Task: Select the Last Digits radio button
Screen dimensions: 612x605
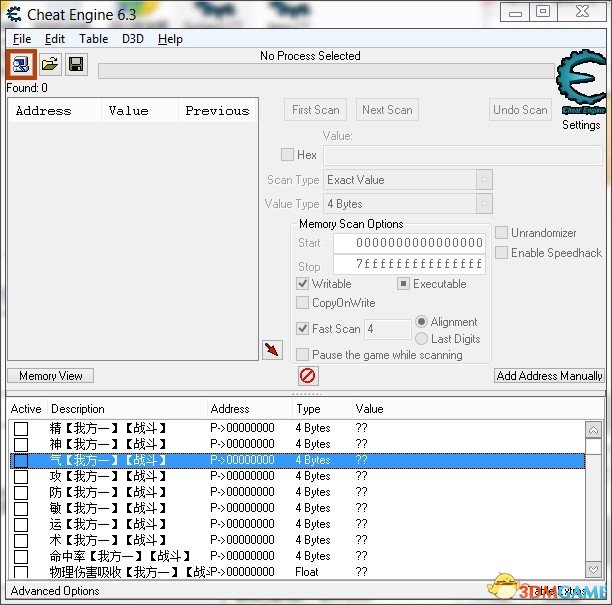Action: coord(421,338)
